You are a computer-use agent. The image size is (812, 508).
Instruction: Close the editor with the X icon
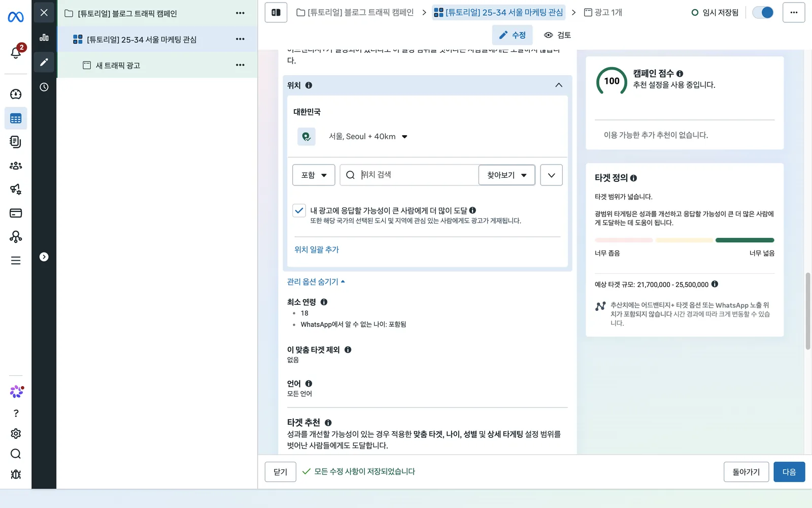click(x=44, y=12)
